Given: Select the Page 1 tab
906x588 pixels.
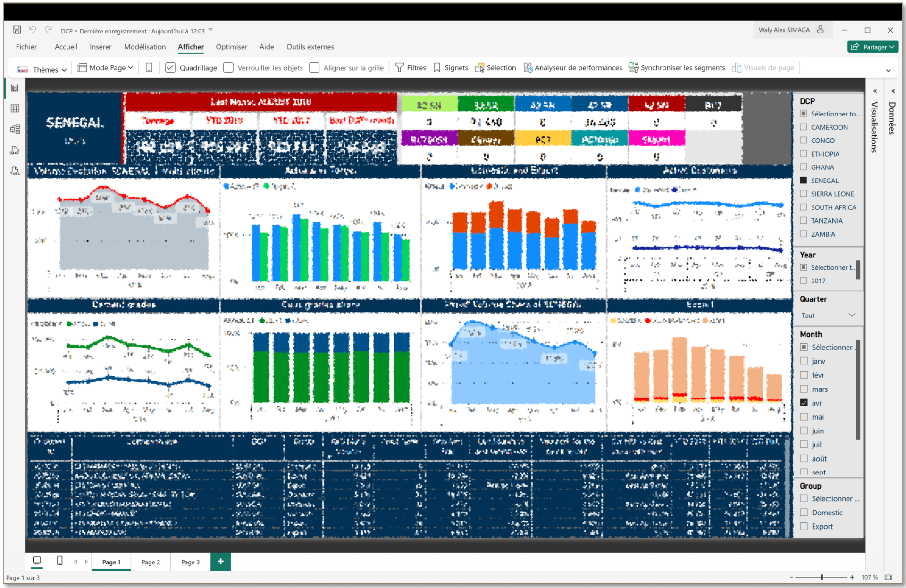Looking at the screenshot, I should [x=111, y=562].
